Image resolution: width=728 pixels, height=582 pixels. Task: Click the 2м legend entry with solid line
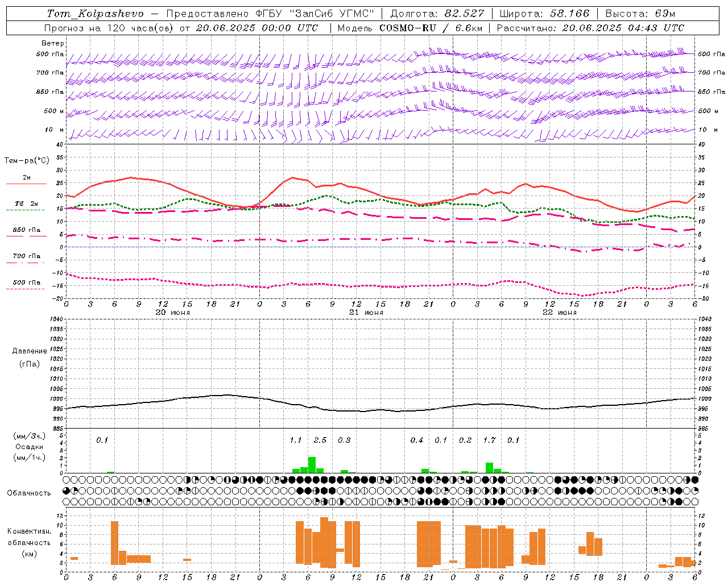click(27, 178)
